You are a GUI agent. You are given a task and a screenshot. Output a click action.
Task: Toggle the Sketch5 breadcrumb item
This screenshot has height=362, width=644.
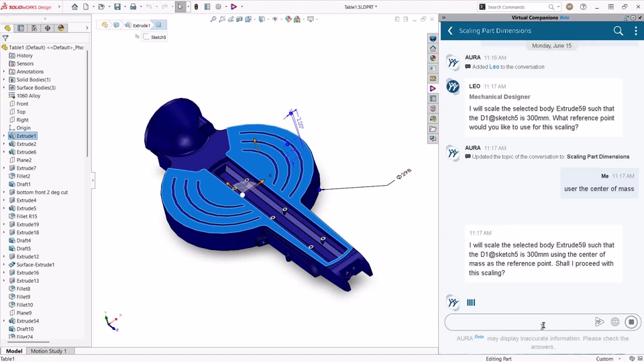[x=154, y=37]
